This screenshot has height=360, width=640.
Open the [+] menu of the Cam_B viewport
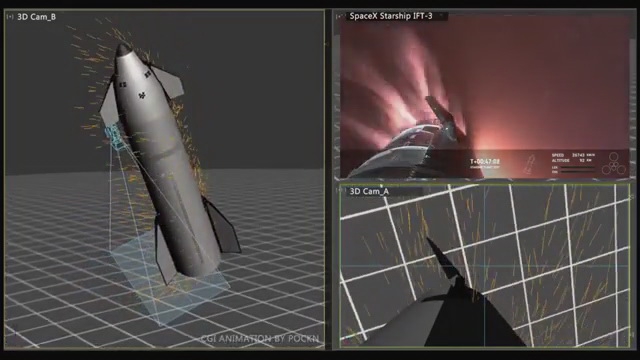pos(10,17)
